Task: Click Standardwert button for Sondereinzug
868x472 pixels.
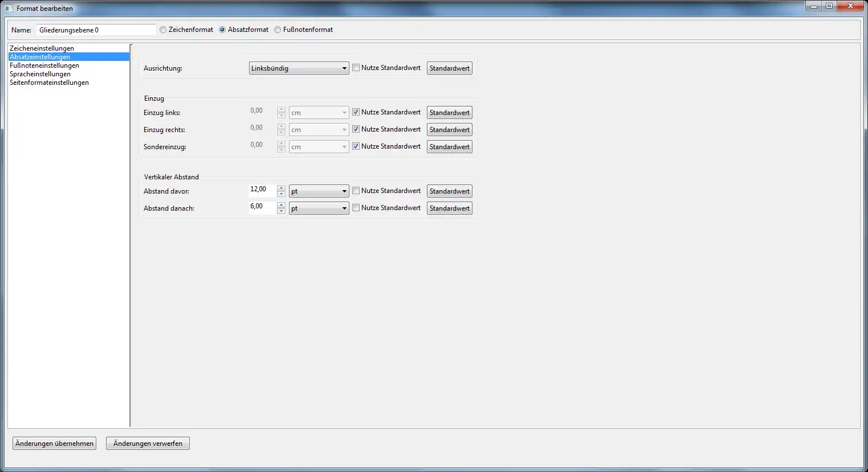Action: [450, 147]
